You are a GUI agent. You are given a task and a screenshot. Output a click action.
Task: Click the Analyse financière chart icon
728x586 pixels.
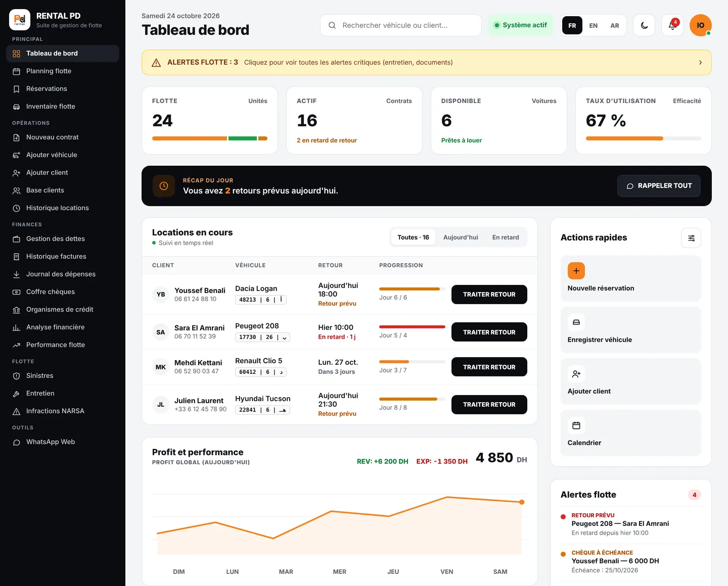pyautogui.click(x=16, y=327)
